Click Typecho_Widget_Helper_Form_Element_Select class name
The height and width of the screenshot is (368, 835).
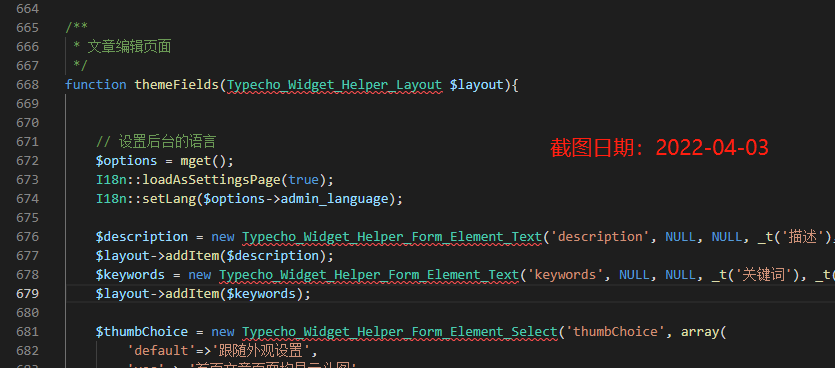[399, 332]
